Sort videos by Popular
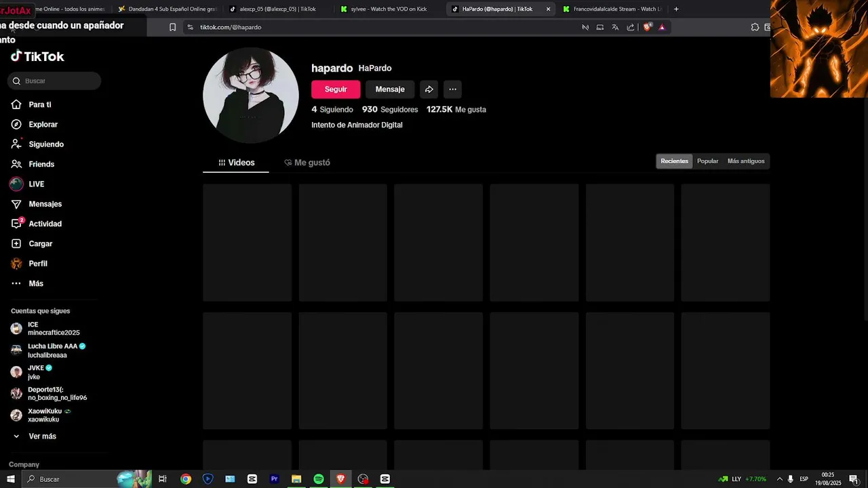Viewport: 868px width, 488px height. pyautogui.click(x=707, y=161)
